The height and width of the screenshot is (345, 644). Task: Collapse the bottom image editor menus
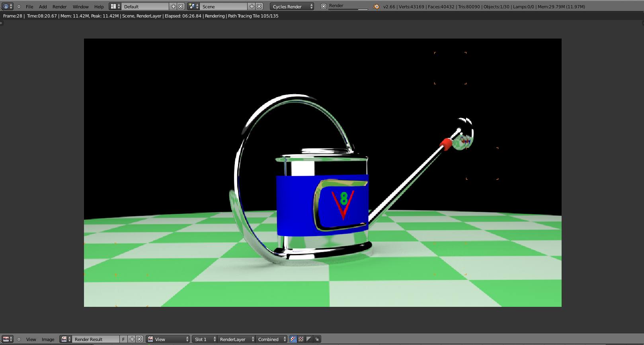[x=19, y=339]
